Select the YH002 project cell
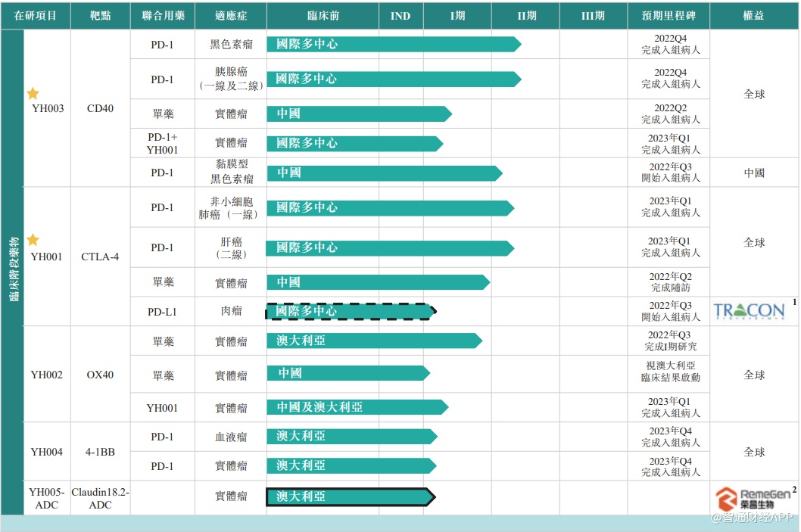This screenshot has height=532, width=801. 47,375
